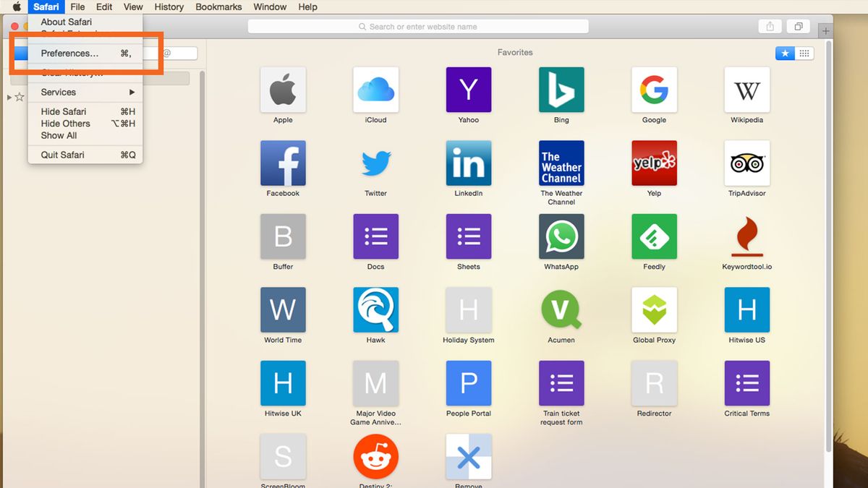This screenshot has width=868, height=488.
Task: Switch to grid view of top sites
Action: tap(803, 53)
